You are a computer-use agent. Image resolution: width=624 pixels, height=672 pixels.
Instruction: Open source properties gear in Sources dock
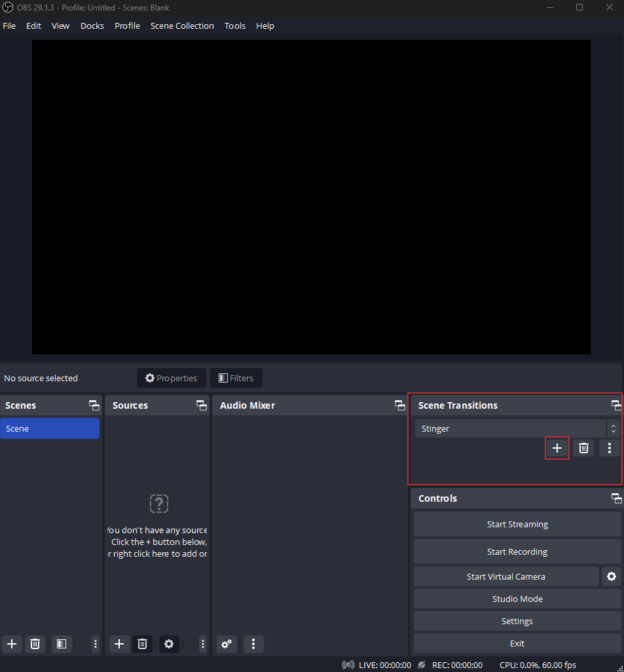coord(169,644)
